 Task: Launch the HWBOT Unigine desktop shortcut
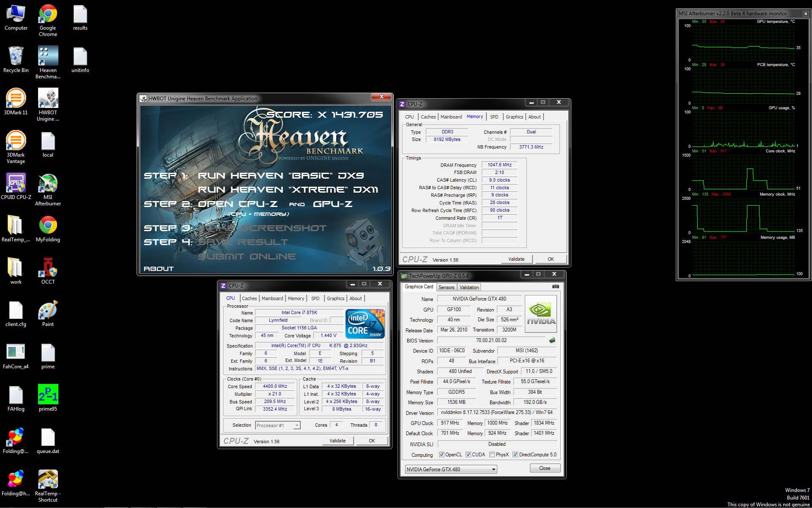point(48,105)
